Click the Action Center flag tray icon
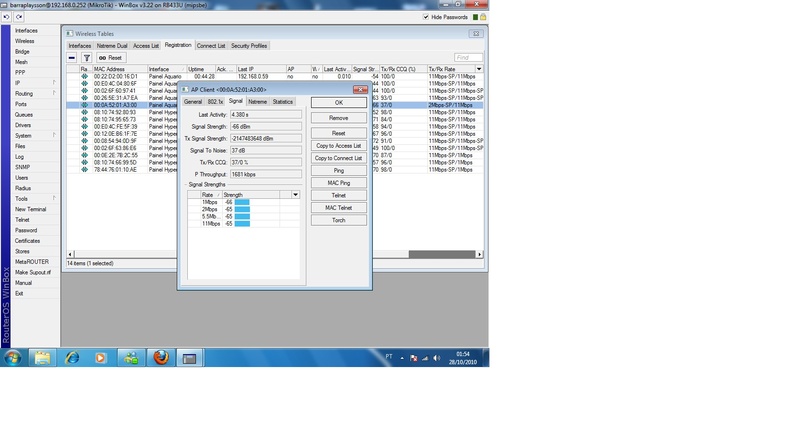800x433 pixels. pyautogui.click(x=414, y=358)
